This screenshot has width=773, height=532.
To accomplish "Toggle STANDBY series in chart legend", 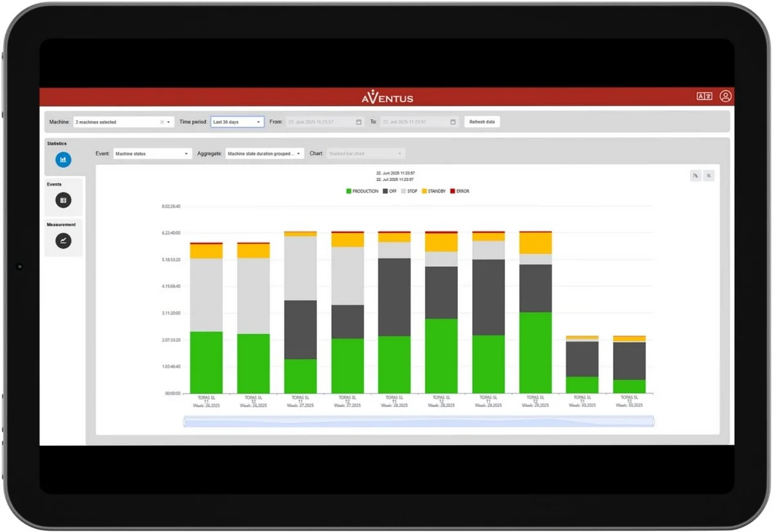I will (435, 191).
